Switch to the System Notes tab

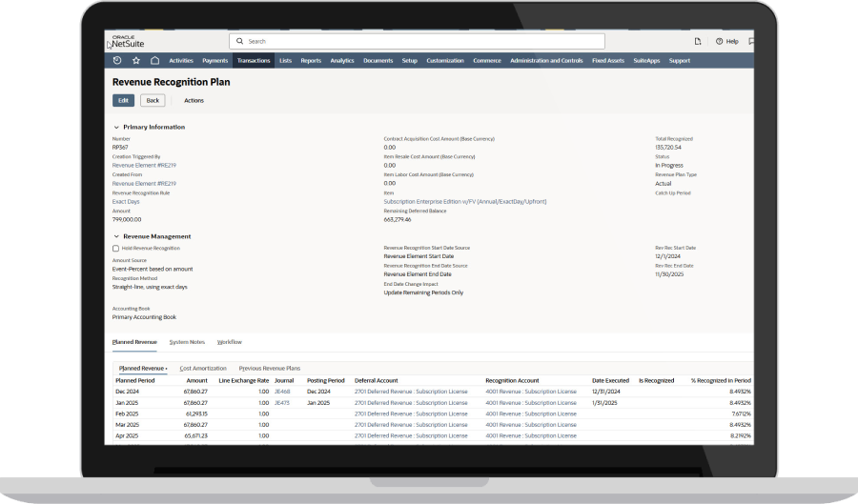coord(187,341)
